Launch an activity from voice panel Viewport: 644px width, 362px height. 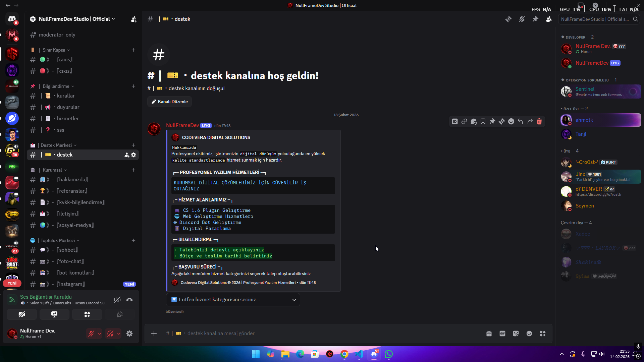87,314
